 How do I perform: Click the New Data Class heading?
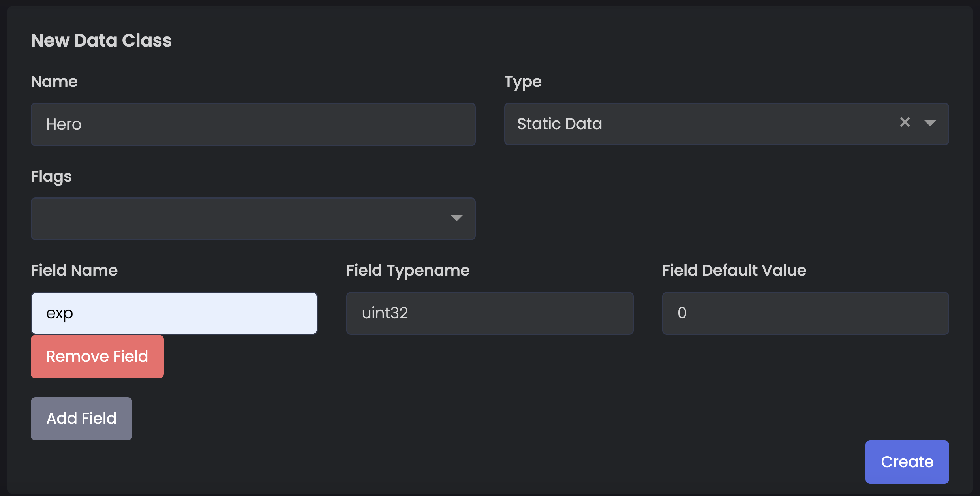point(101,40)
